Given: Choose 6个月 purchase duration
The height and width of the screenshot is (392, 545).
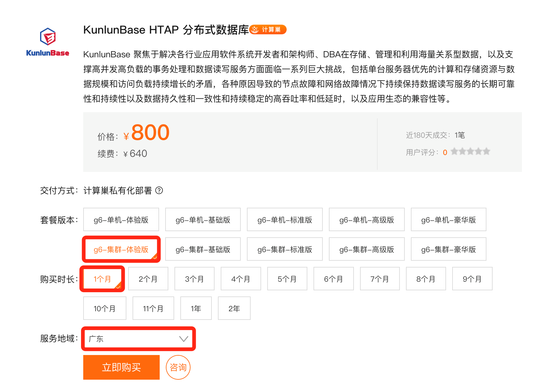Looking at the screenshot, I should pyautogui.click(x=334, y=279).
